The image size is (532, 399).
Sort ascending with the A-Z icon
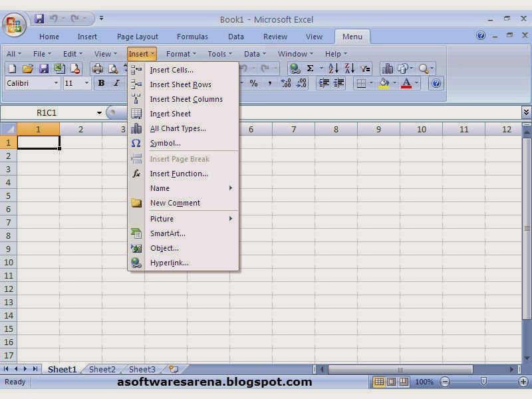pyautogui.click(x=333, y=68)
